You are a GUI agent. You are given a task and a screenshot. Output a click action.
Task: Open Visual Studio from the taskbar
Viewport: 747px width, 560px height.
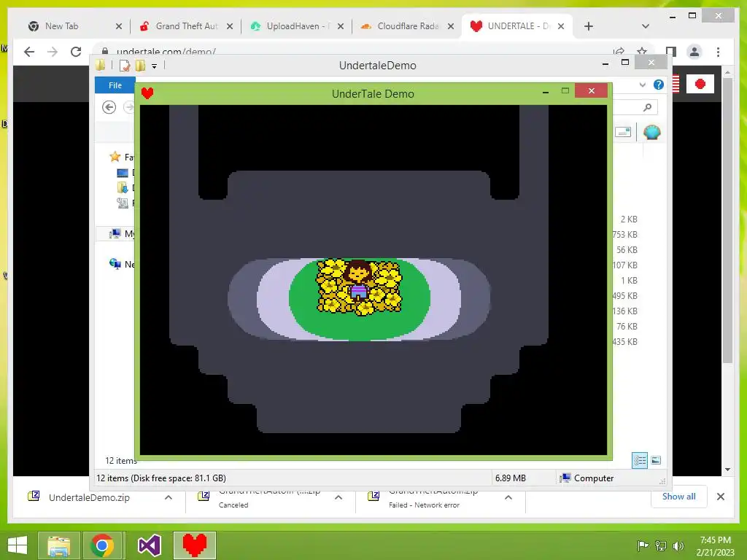click(x=149, y=545)
